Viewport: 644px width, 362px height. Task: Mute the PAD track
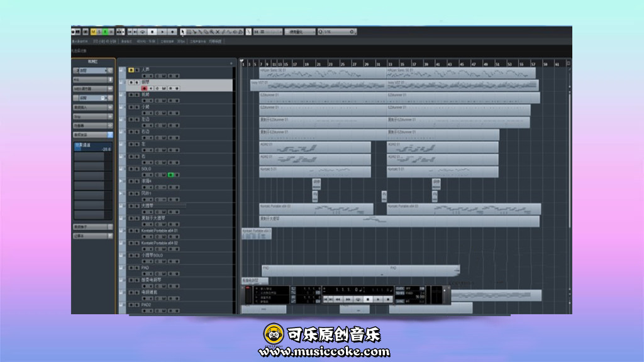pyautogui.click(x=131, y=268)
